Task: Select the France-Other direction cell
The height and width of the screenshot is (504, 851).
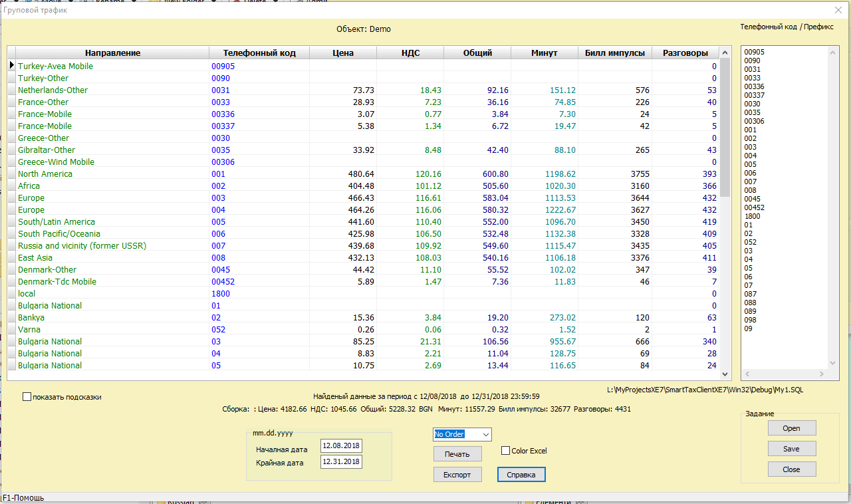Action: (x=112, y=102)
